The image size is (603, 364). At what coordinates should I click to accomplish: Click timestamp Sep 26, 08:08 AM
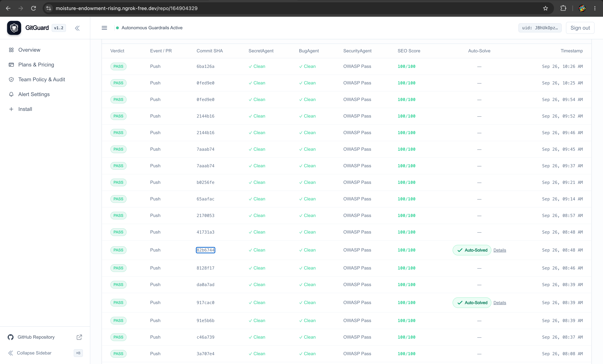pyautogui.click(x=562, y=354)
